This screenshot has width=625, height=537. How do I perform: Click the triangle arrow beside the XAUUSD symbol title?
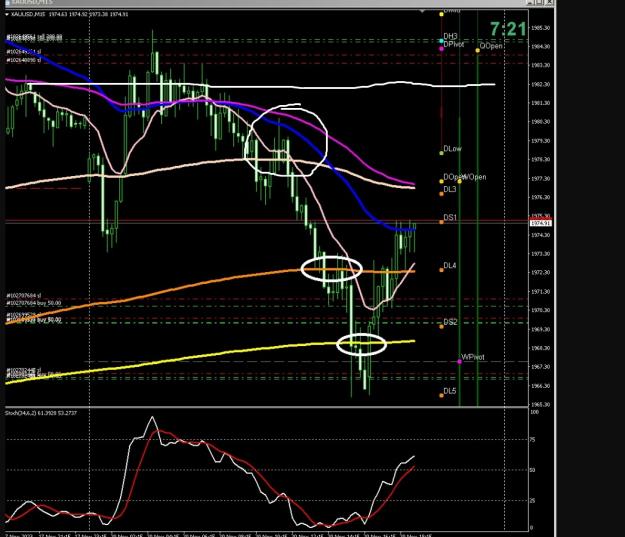(7, 14)
